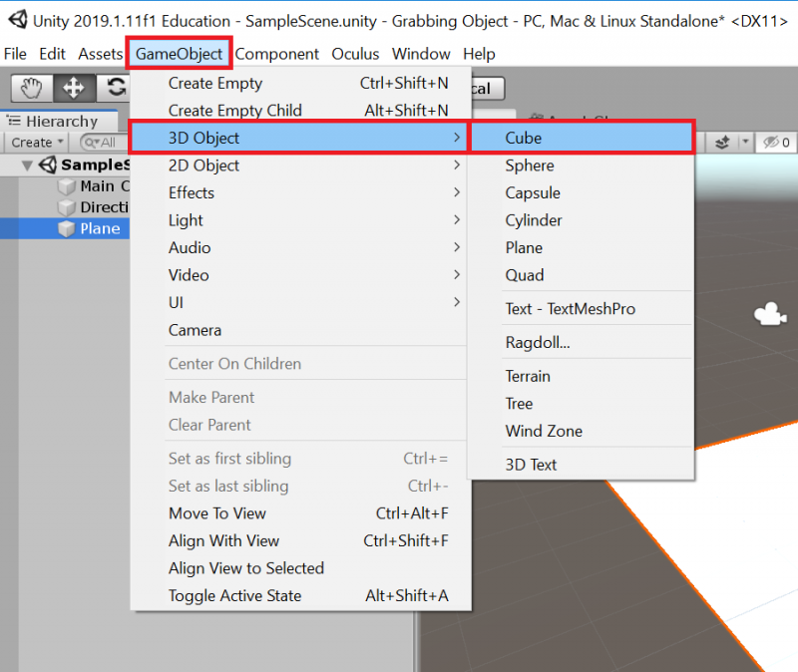Click the Main Camera cube icon
The image size is (798, 672).
pos(66,186)
